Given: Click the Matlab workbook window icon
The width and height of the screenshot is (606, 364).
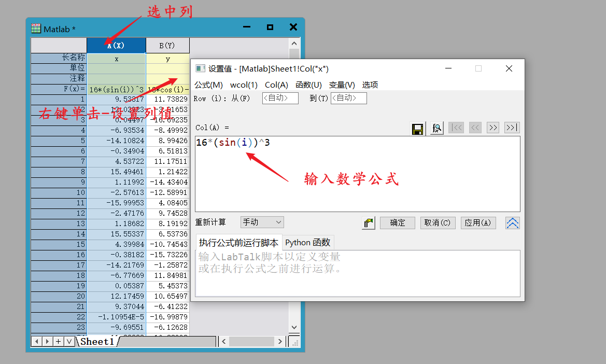Looking at the screenshot, I should click(x=36, y=28).
